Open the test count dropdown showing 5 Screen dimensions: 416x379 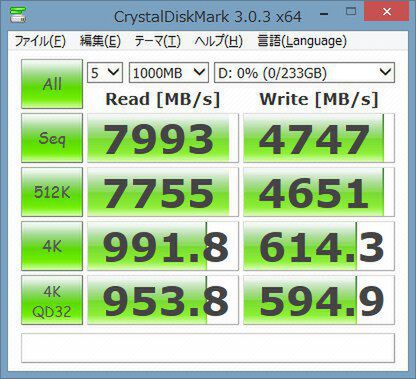[105, 72]
